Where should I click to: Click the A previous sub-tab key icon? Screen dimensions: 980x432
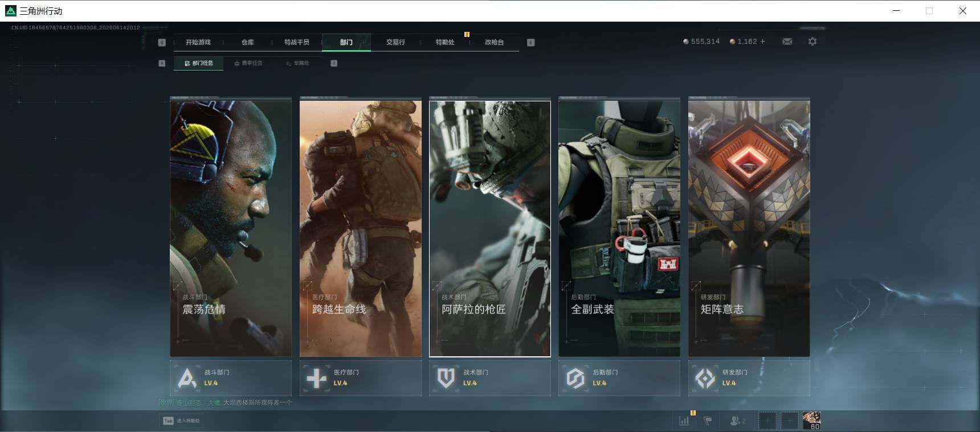pyautogui.click(x=162, y=63)
